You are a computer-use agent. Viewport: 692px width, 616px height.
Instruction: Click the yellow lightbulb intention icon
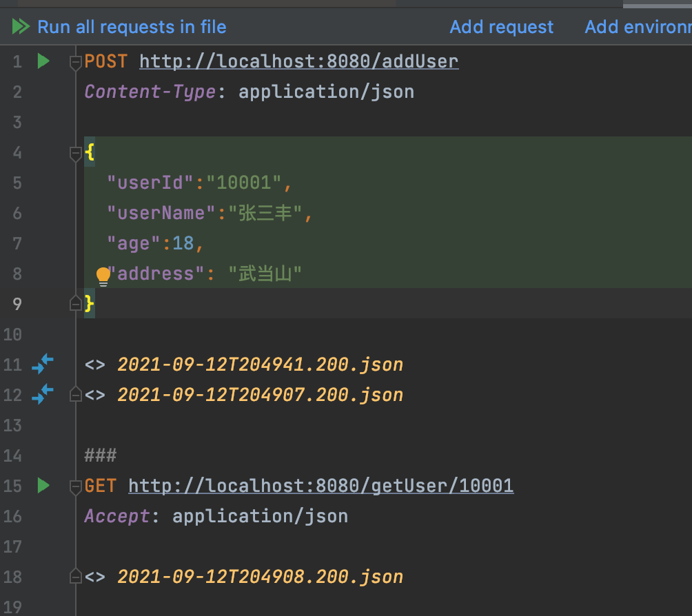(103, 276)
